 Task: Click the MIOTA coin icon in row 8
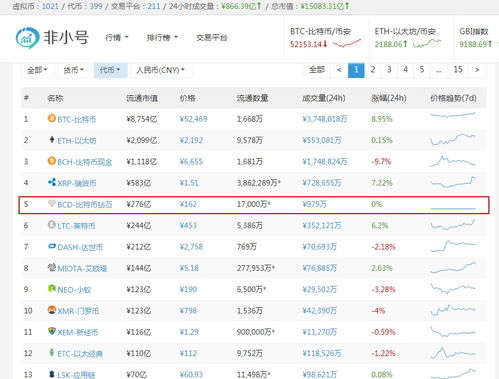(x=51, y=267)
